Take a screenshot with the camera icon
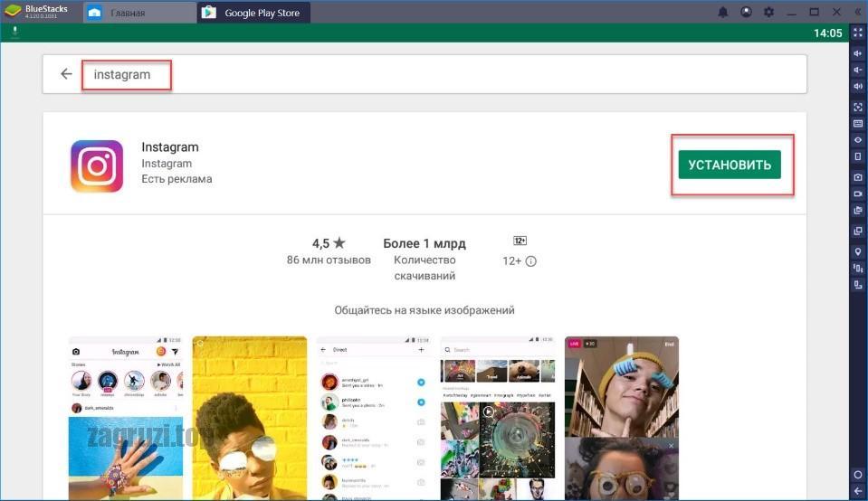The width and height of the screenshot is (868, 501). [857, 177]
